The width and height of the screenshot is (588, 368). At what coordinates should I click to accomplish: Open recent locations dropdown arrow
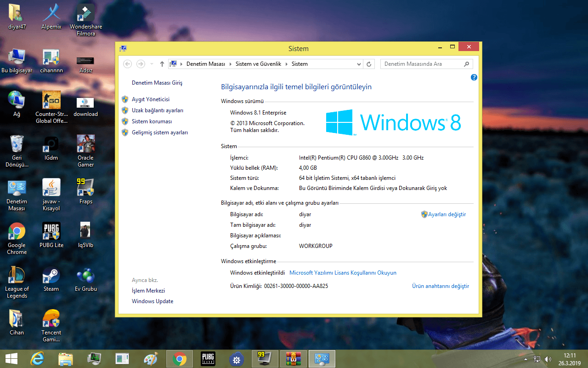[x=152, y=64]
